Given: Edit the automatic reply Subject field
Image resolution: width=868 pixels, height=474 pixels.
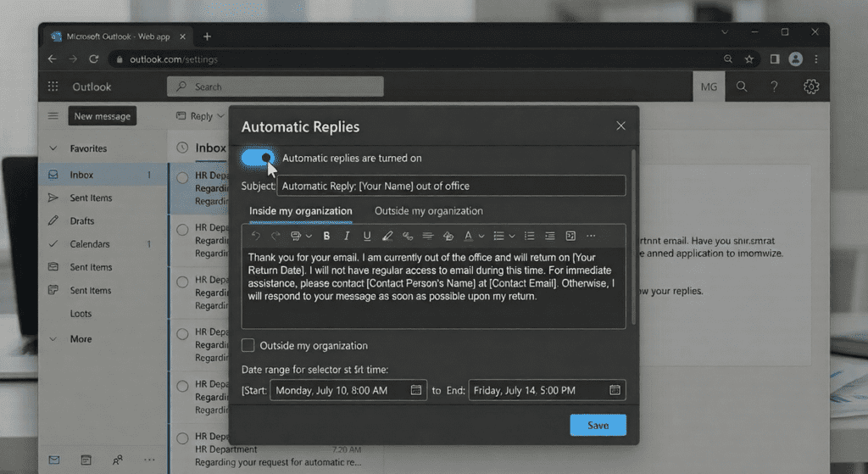Looking at the screenshot, I should (451, 186).
